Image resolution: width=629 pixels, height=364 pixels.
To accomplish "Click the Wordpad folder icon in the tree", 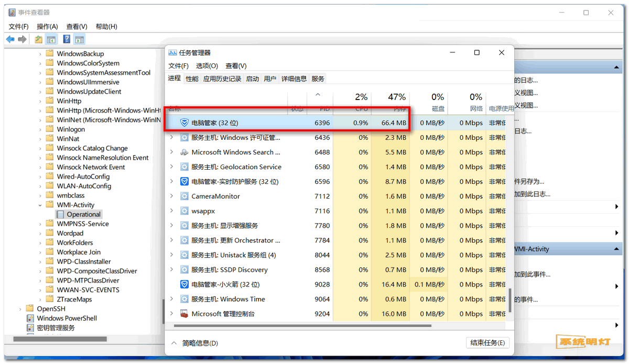I will (x=49, y=233).
